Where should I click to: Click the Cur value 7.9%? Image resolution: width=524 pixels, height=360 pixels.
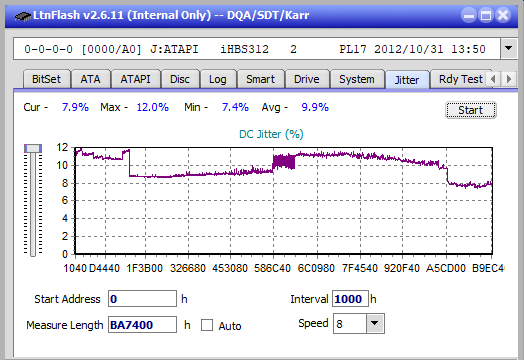coord(75,107)
